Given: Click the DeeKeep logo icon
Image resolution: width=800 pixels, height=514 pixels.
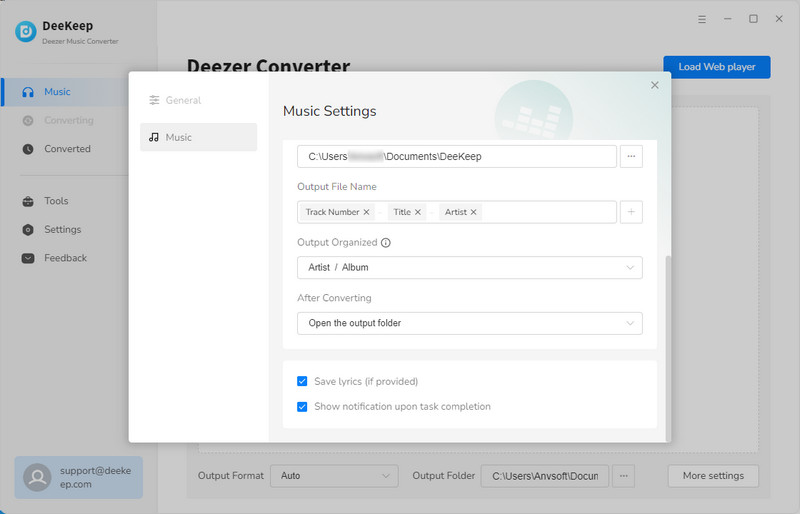Looking at the screenshot, I should [26, 32].
